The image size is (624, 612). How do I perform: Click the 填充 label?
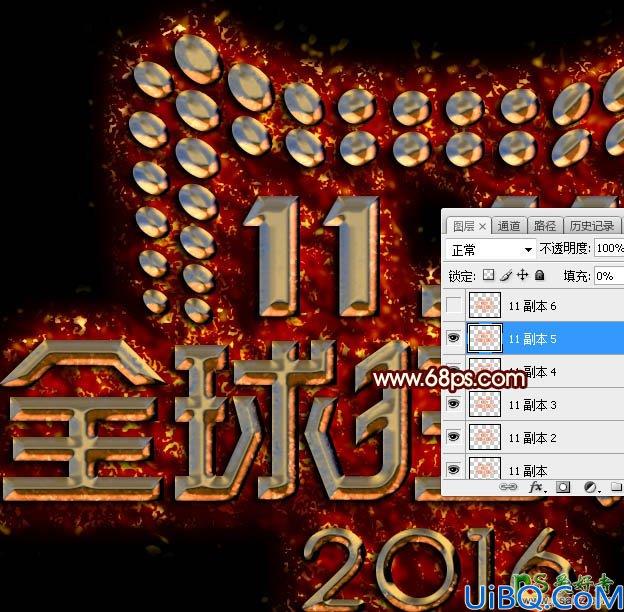click(x=577, y=276)
